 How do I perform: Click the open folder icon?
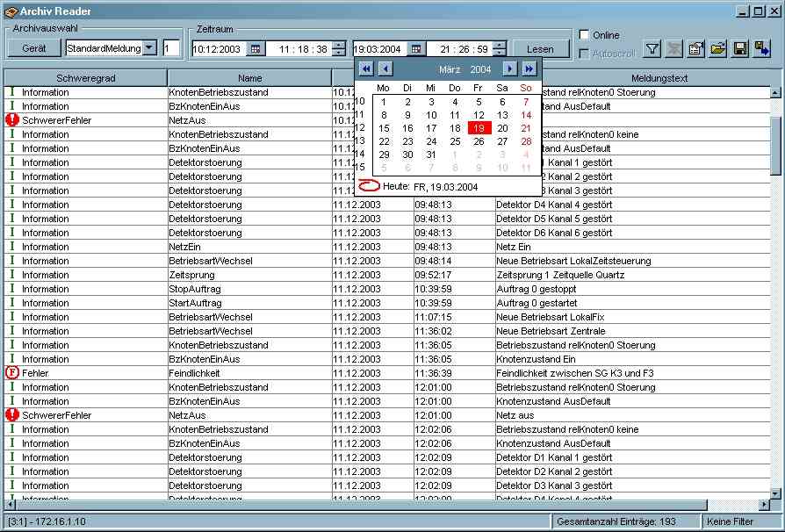tap(718, 49)
